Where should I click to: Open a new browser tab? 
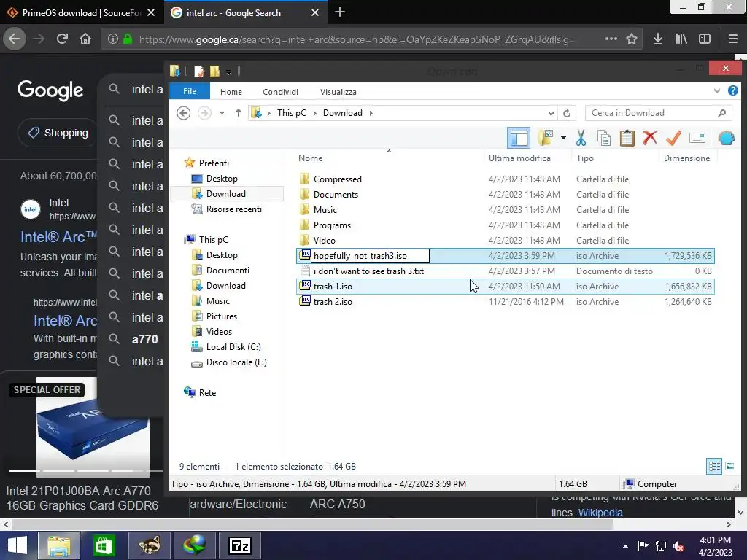coord(340,12)
